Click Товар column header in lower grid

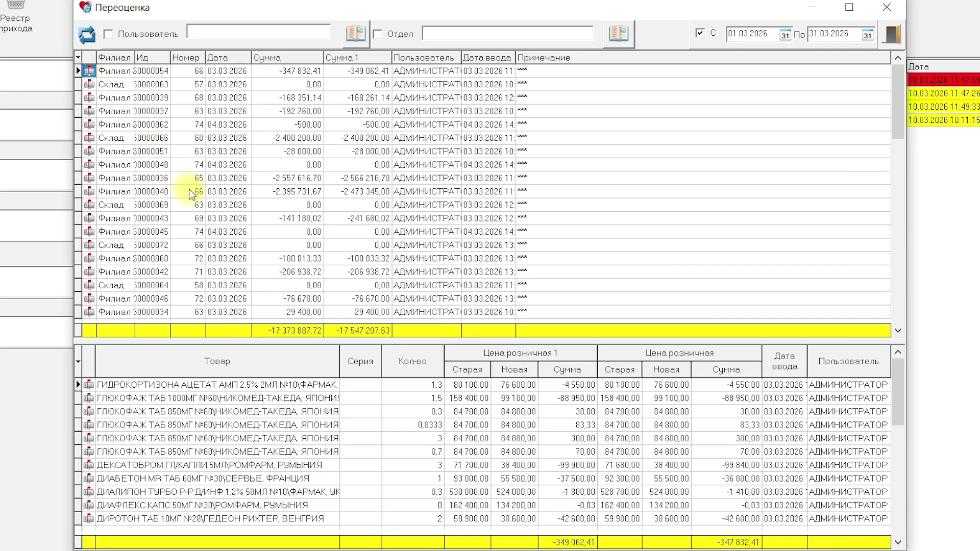(x=217, y=361)
